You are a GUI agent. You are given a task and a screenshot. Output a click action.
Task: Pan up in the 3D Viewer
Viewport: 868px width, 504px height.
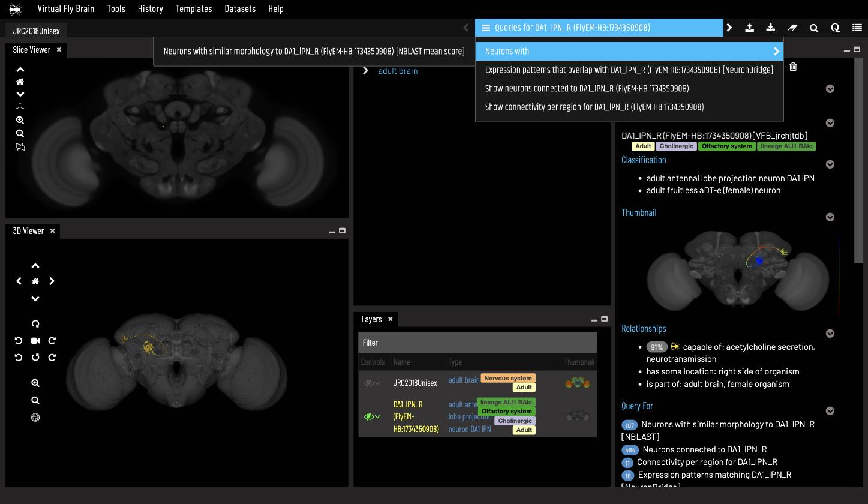coord(35,266)
